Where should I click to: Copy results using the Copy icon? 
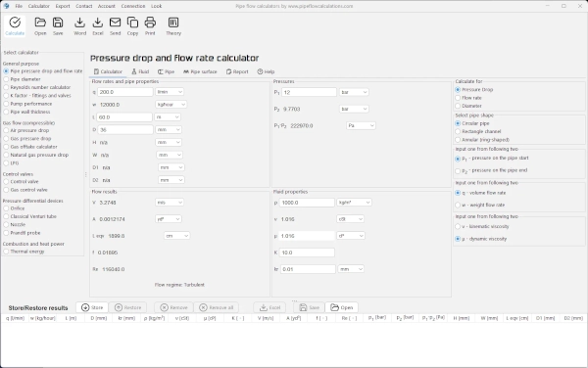point(132,26)
